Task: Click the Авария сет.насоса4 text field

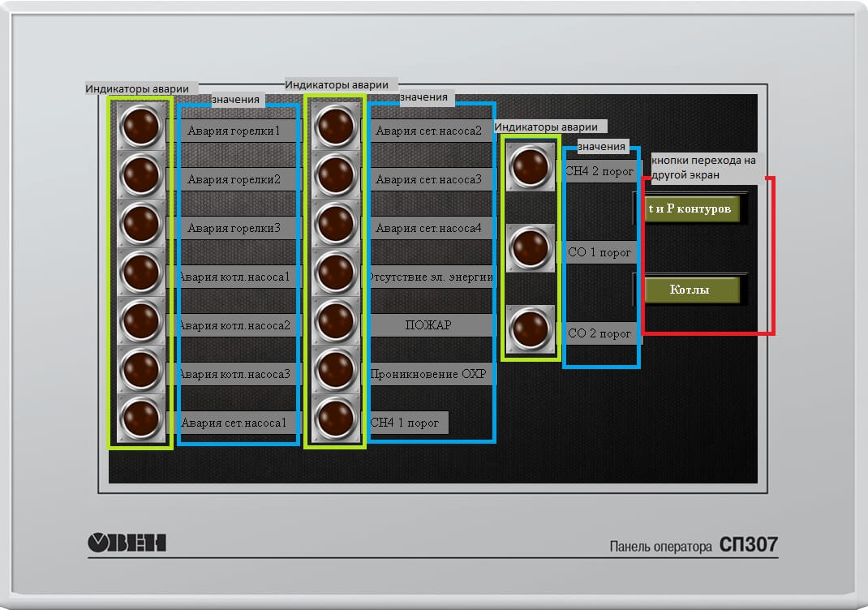Action: click(x=429, y=228)
